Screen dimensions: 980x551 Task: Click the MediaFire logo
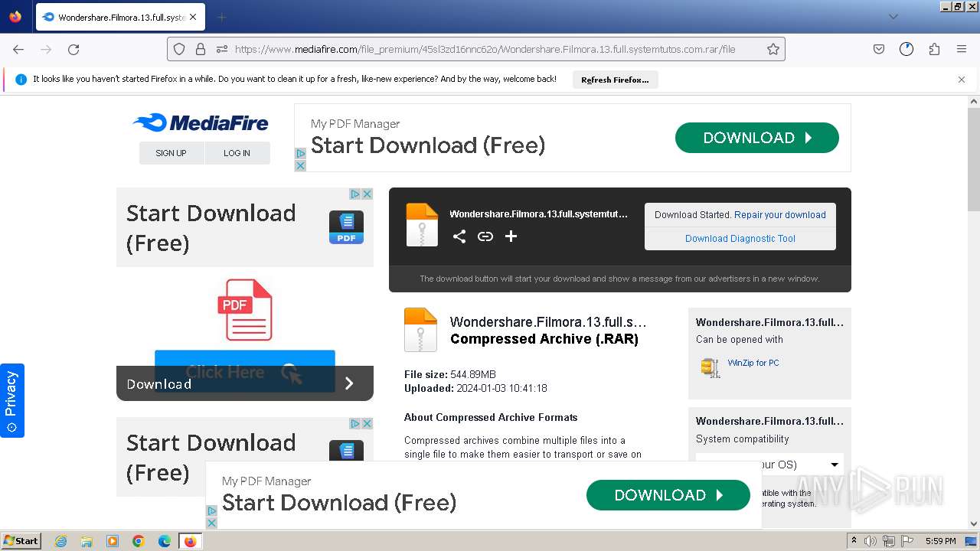coord(201,122)
